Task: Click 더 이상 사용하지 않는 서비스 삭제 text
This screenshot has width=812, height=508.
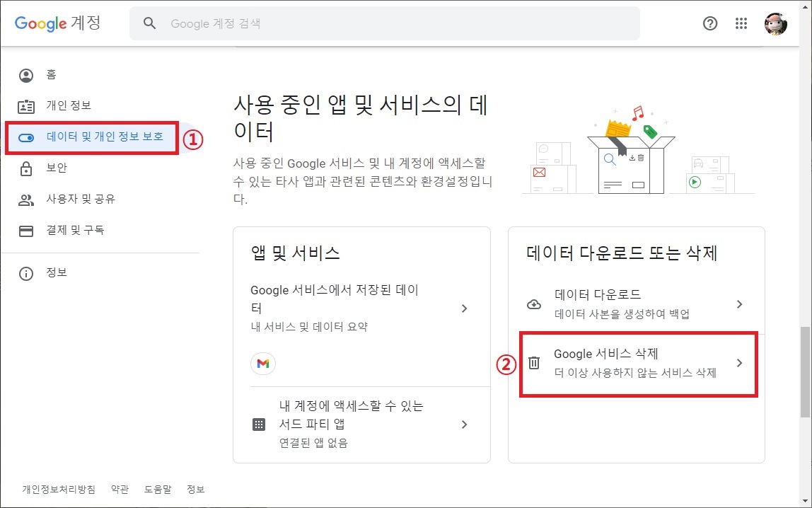Action: click(635, 373)
